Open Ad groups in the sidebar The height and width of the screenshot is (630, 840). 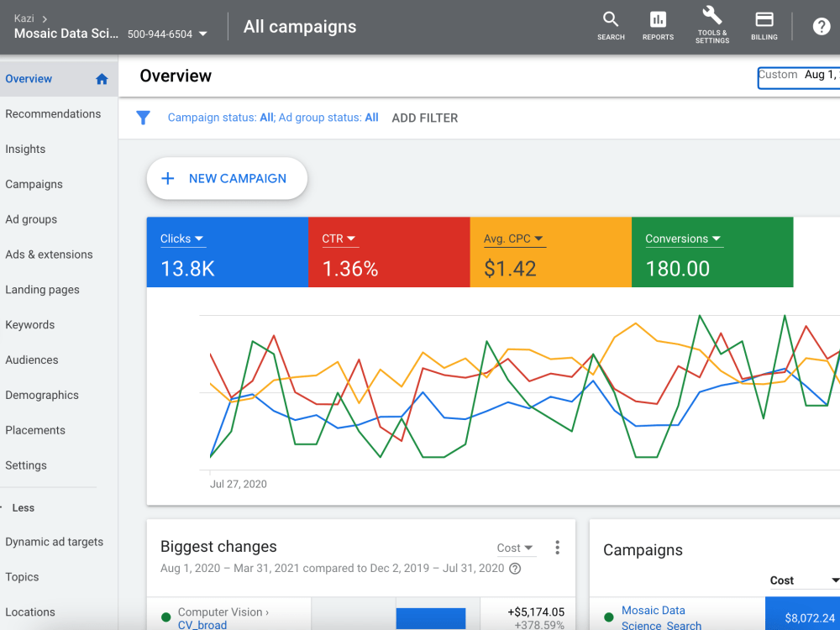(31, 219)
